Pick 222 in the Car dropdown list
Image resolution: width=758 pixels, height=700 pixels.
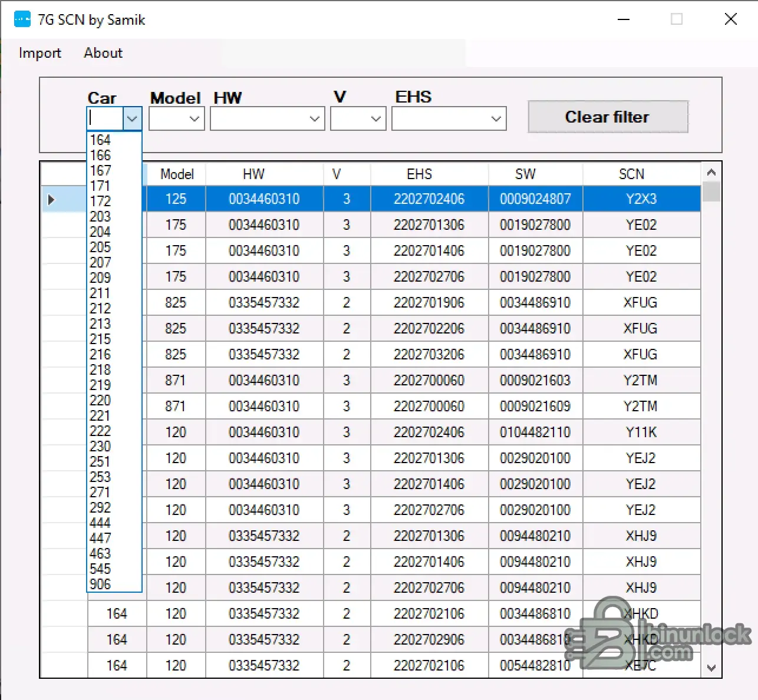(100, 431)
